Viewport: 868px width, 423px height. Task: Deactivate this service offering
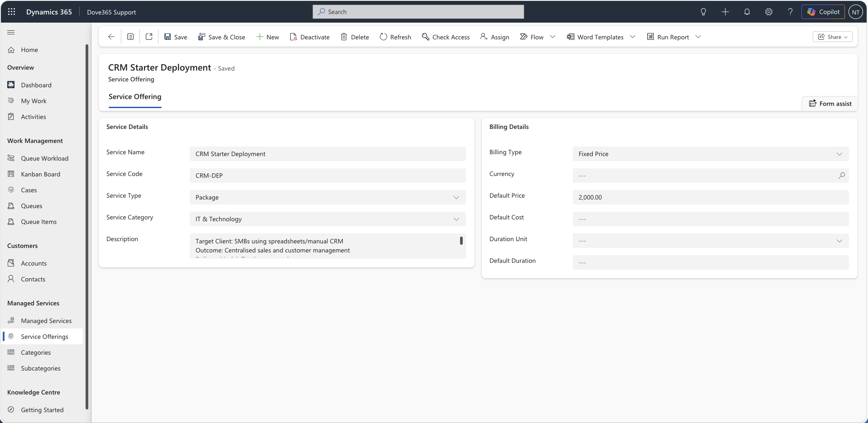coord(310,37)
